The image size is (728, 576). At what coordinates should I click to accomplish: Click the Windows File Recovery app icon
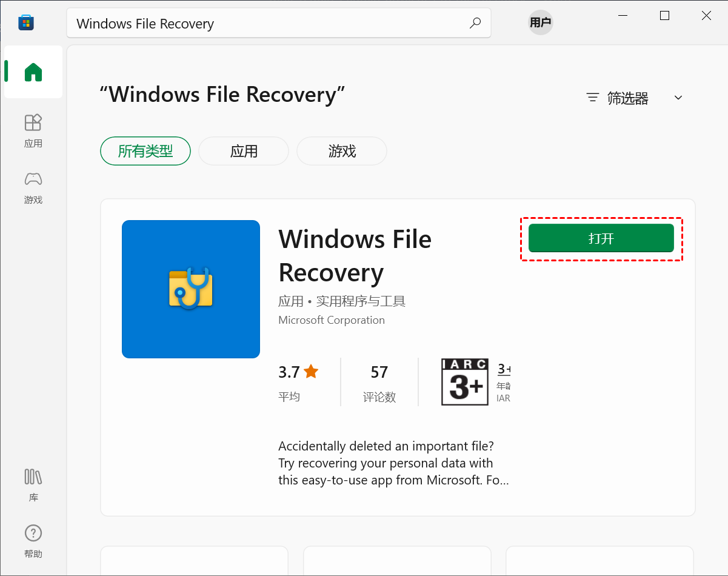point(191,289)
